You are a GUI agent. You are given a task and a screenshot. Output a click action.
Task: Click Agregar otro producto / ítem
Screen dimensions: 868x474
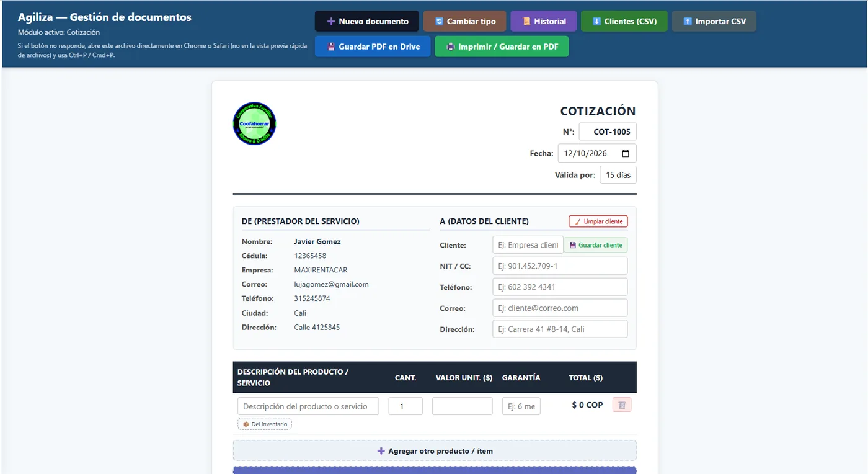[x=435, y=451]
